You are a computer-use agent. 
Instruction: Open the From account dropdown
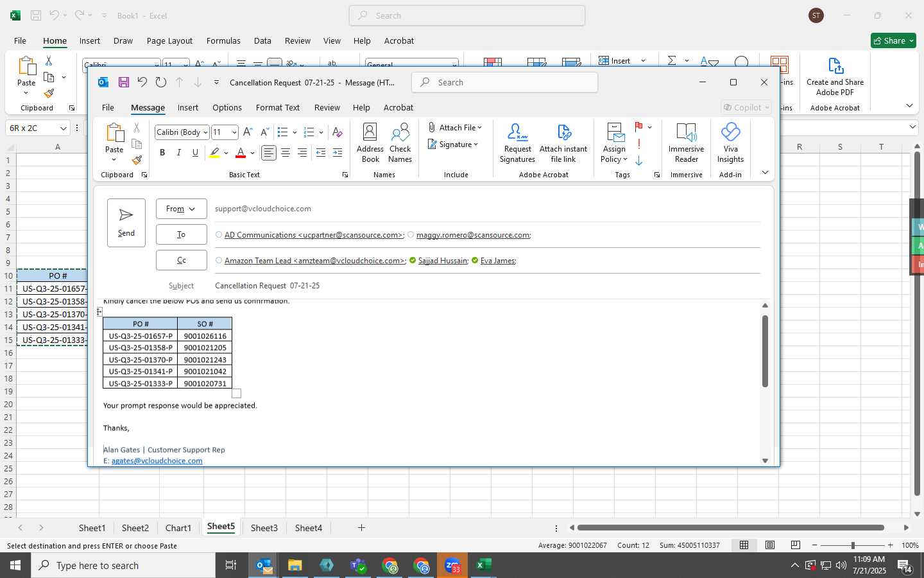tap(181, 209)
